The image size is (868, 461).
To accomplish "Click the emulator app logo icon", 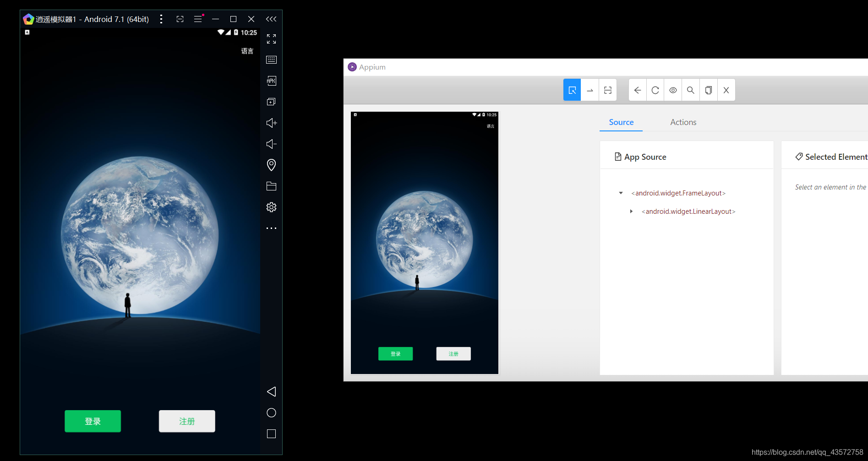I will pos(28,19).
